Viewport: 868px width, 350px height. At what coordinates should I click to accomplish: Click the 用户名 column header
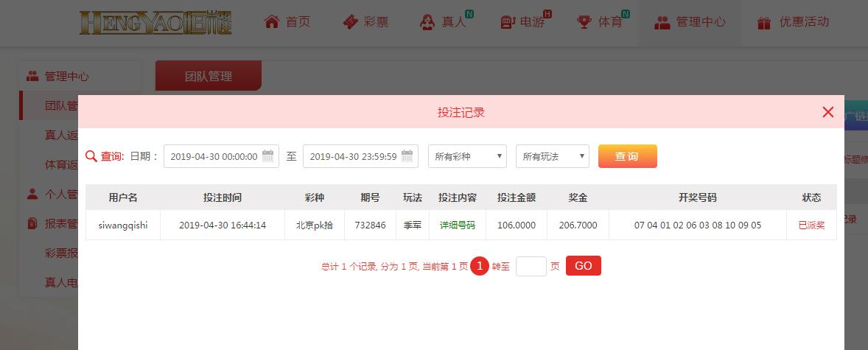(123, 197)
